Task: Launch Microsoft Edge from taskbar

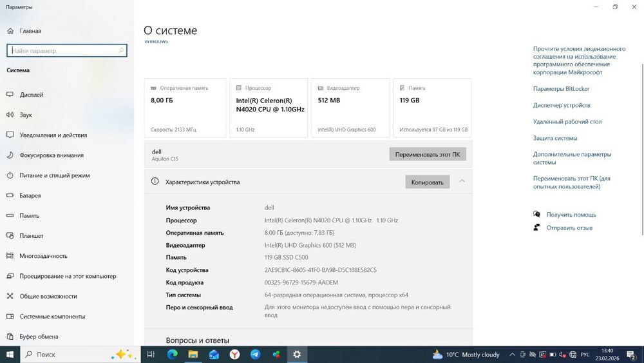Action: [172, 355]
